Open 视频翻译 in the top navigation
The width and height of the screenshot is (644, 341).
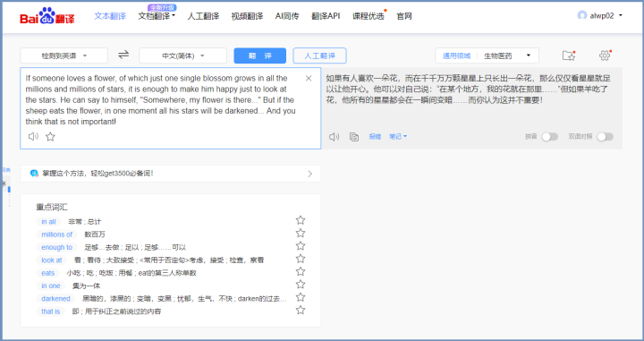[x=247, y=16]
